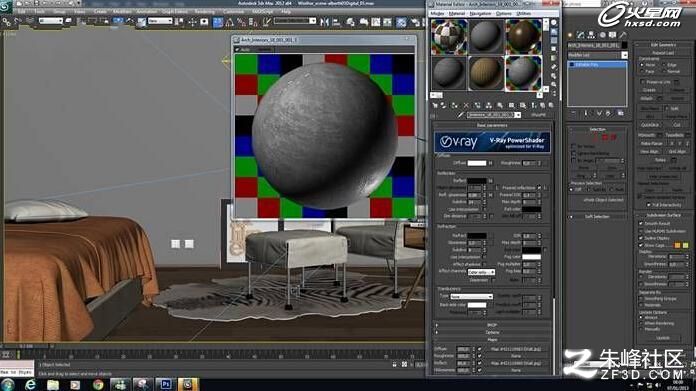Click the V-Ray material type button
Image resolution: width=696 pixels, height=391 pixels.
538,115
